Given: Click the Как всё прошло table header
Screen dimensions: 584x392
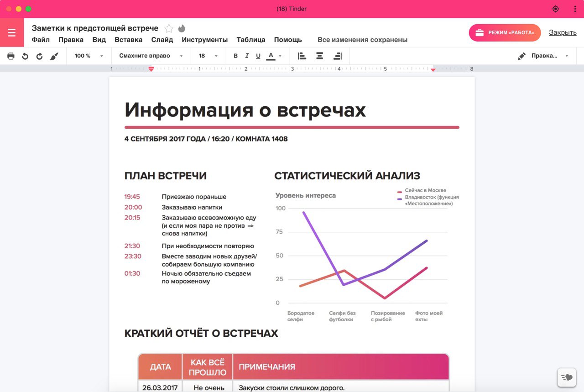Looking at the screenshot, I should click(208, 367).
